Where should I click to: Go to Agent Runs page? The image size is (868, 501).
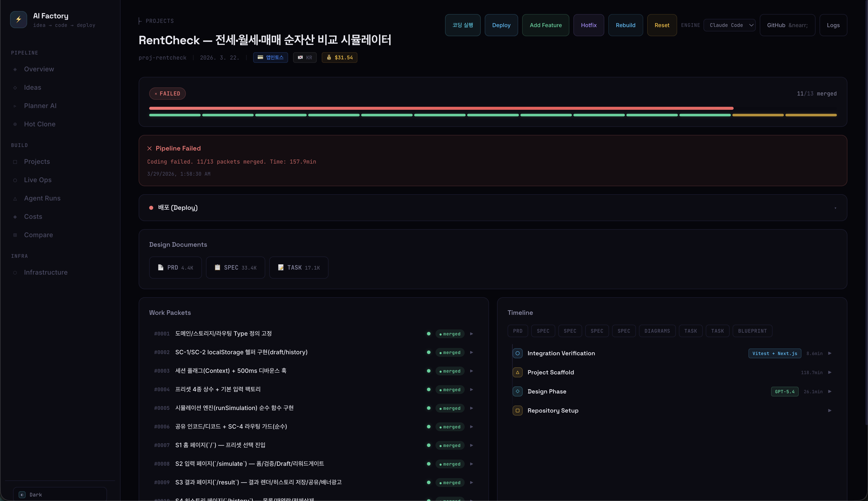(42, 198)
